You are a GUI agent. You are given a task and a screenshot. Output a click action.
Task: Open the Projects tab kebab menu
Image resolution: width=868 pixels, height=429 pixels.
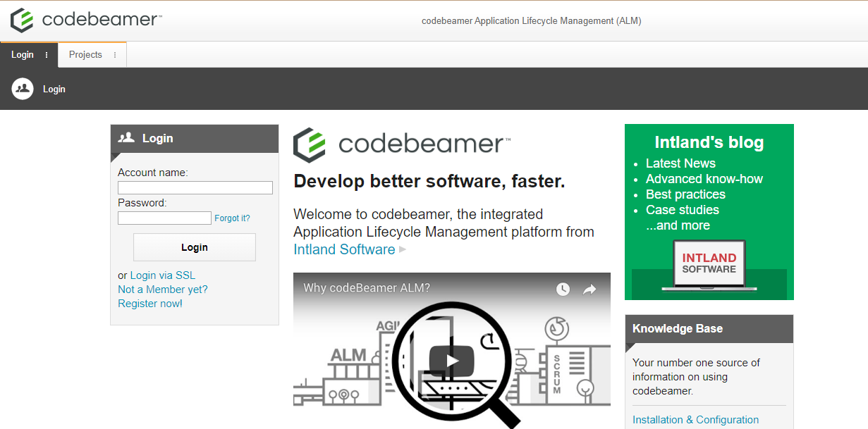114,54
